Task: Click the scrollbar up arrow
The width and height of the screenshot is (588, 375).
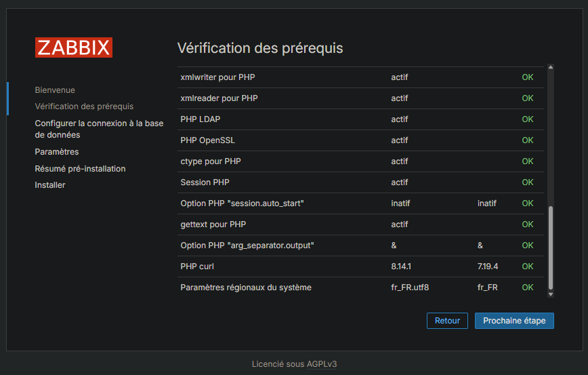Action: 550,68
